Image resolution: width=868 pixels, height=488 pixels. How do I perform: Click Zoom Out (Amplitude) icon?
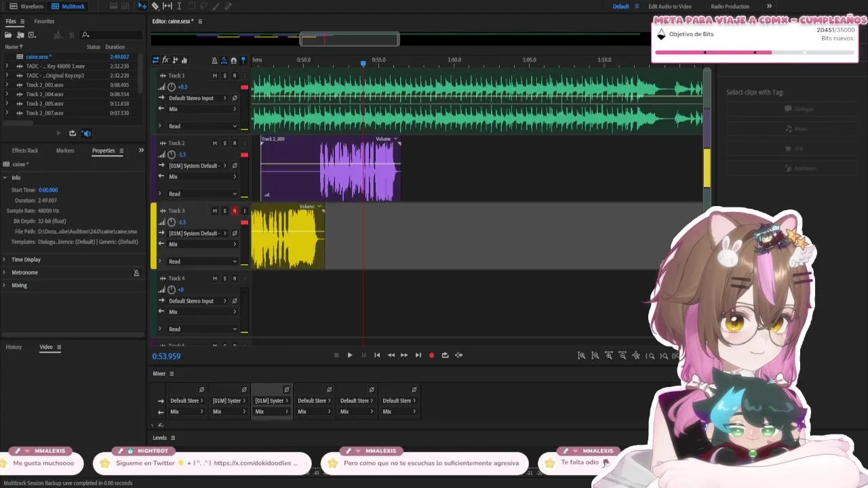click(x=595, y=356)
